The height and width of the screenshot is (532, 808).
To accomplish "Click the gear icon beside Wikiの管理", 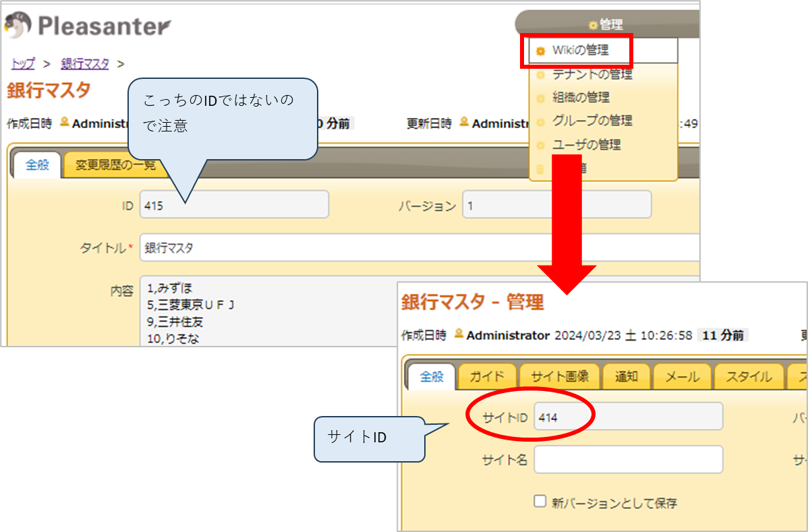I will pyautogui.click(x=540, y=51).
